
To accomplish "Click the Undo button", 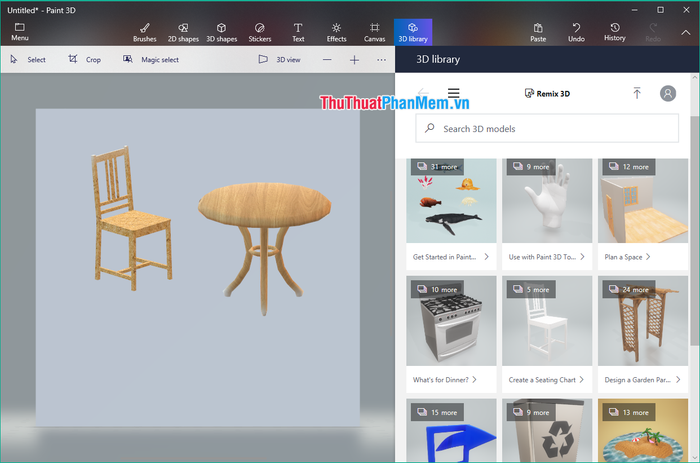I will (x=576, y=33).
